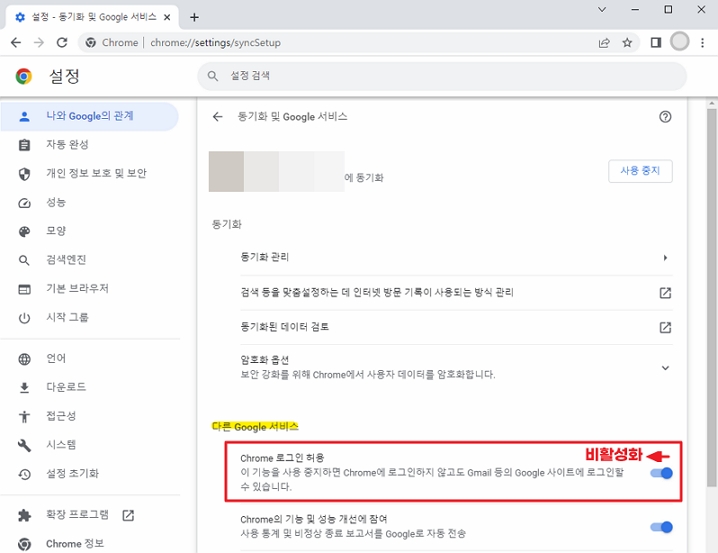Toggle the Chrome 로그인 허용 switch
This screenshot has height=553, width=718.
tap(661, 473)
